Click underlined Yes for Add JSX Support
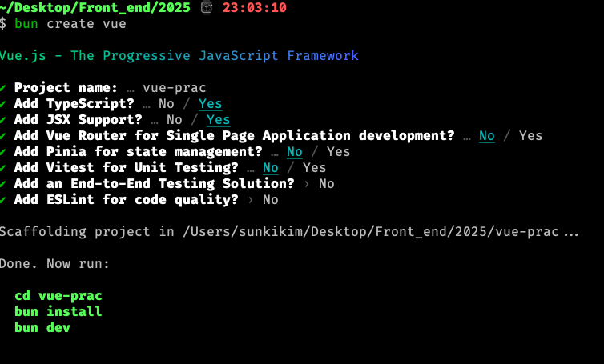 [219, 120]
